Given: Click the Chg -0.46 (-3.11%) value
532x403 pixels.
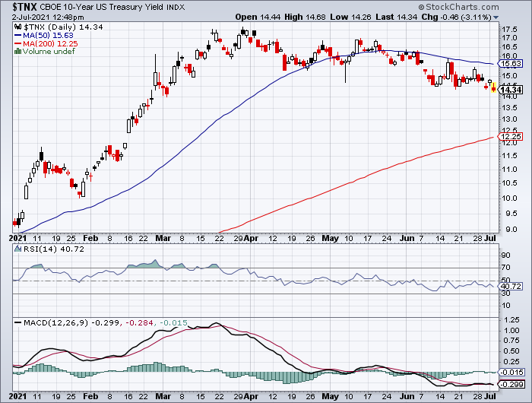Looking at the screenshot, I should [456, 17].
